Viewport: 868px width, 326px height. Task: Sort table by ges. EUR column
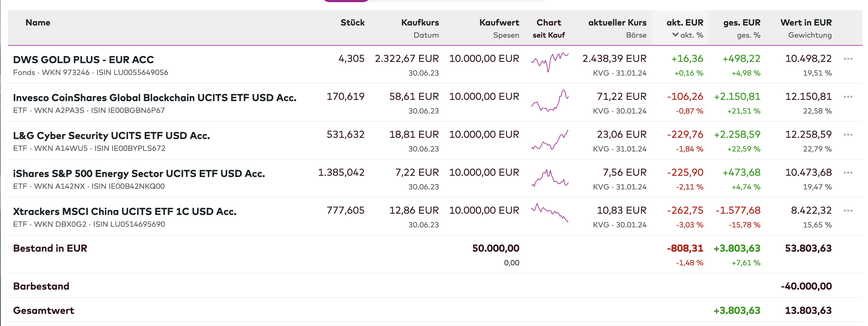click(741, 23)
